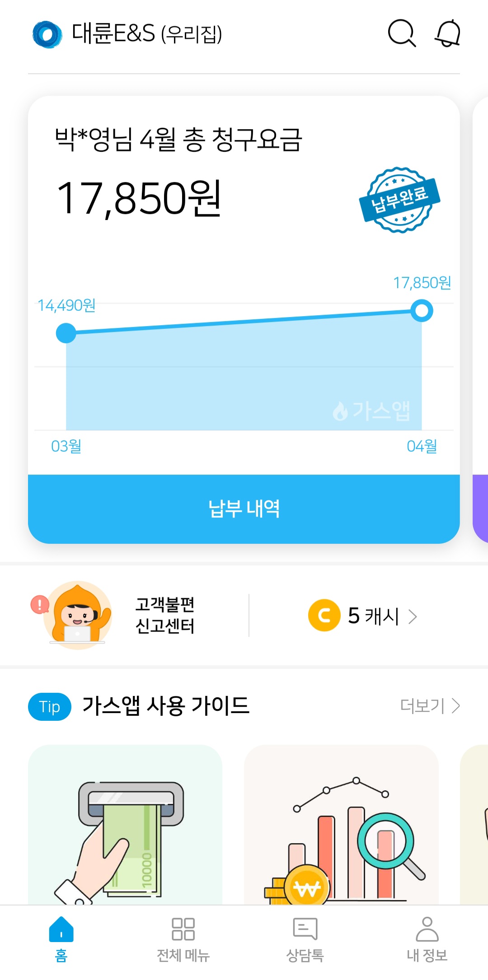Tap the 가스앱 사용 가이드 heading
This screenshot has height=980, width=488.
[165, 705]
